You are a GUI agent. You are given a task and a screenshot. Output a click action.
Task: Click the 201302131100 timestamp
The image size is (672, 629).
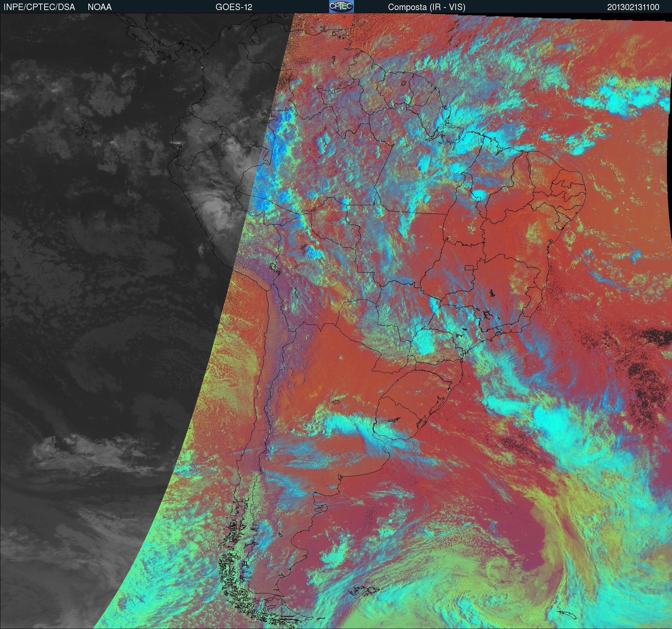pyautogui.click(x=633, y=7)
